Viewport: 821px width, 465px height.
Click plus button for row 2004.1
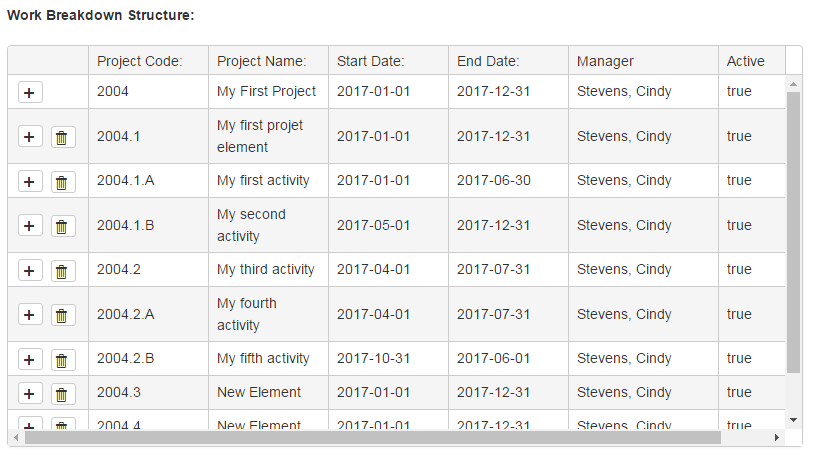tap(30, 137)
